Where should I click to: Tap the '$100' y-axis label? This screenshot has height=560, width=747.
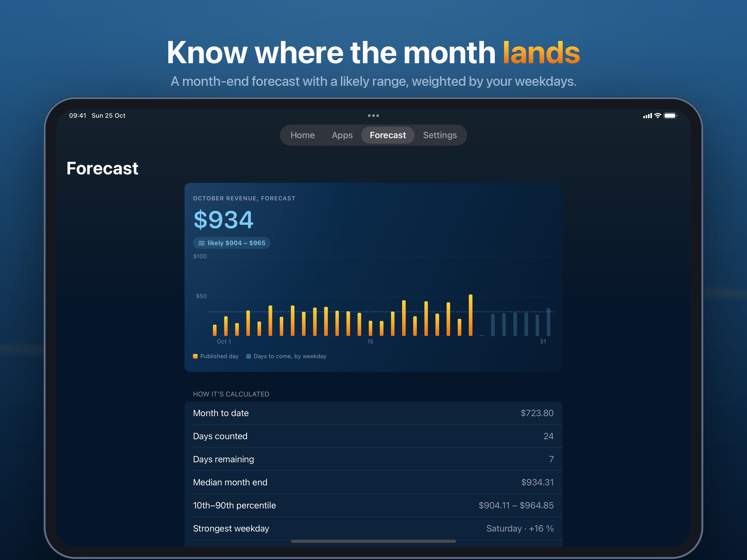pos(200,256)
